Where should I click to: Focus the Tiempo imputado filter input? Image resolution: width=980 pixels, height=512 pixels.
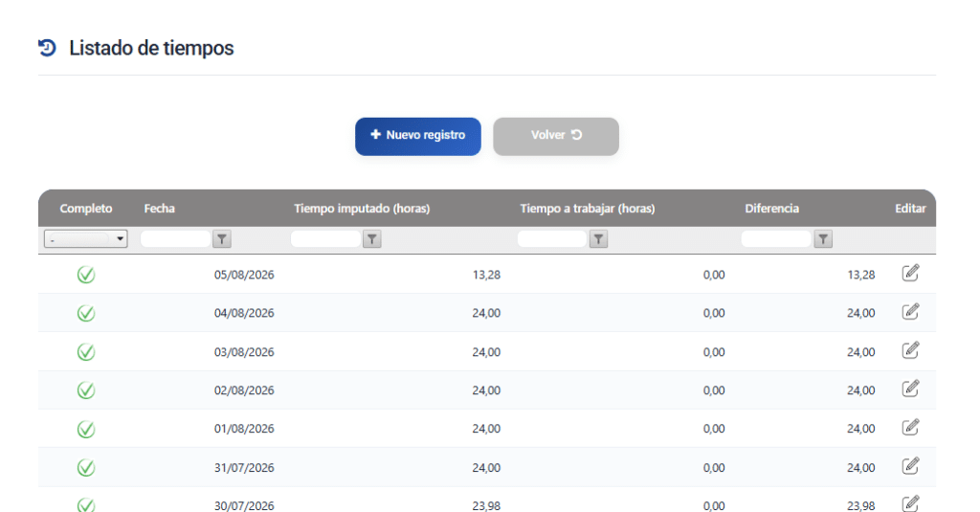pyautogui.click(x=325, y=239)
